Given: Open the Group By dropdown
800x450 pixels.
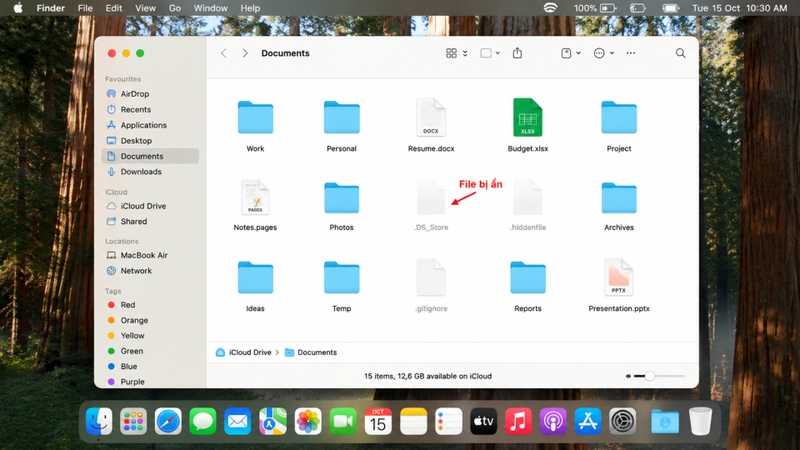Looking at the screenshot, I should tap(490, 53).
